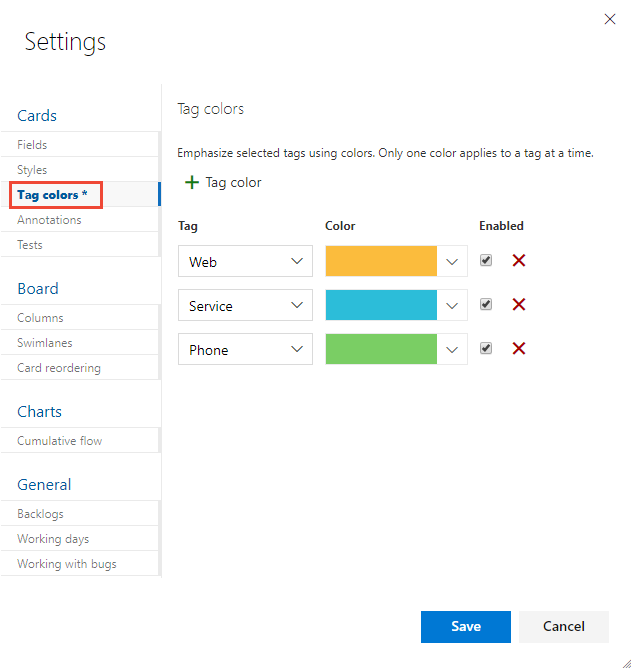The height and width of the screenshot is (672, 636).
Task: Open Cumulative flow chart settings
Action: pyautogui.click(x=80, y=441)
